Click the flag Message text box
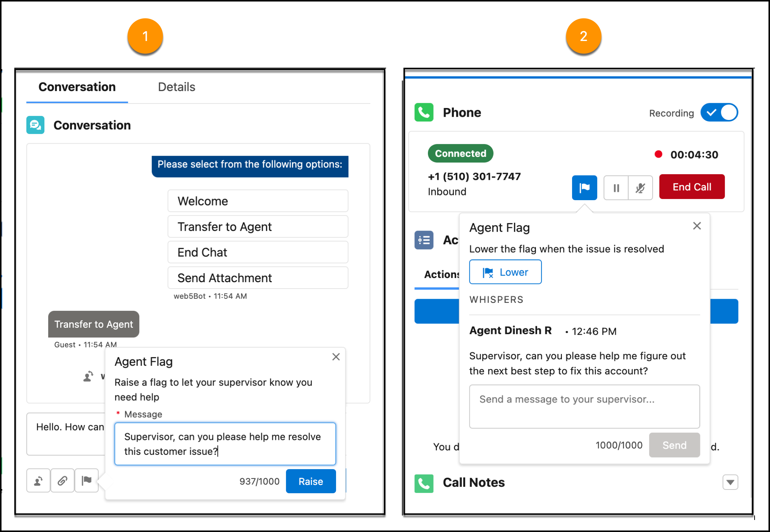 coord(225,444)
